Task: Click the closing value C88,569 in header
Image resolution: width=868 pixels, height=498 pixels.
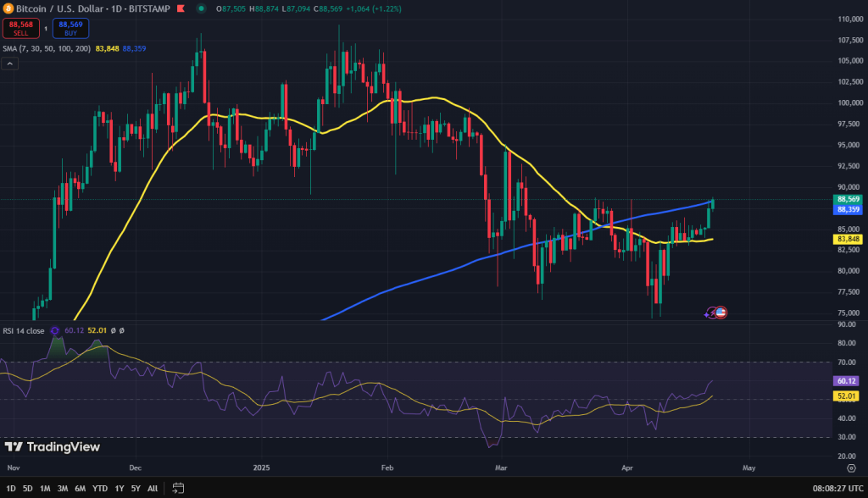Action: tap(328, 8)
